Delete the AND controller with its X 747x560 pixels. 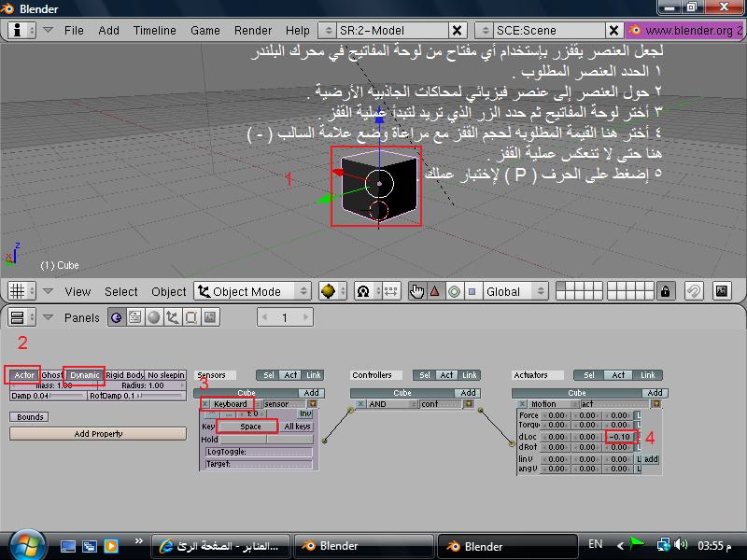[x=361, y=404]
